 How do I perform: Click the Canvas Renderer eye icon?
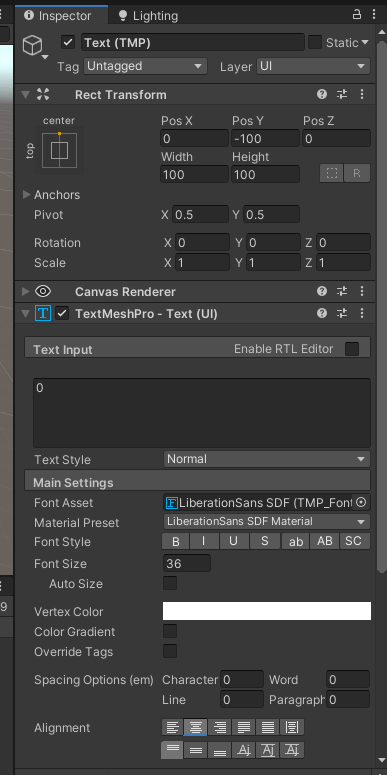pyautogui.click(x=43, y=292)
